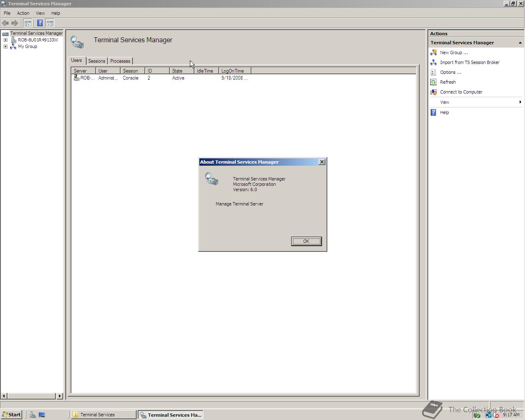The image size is (525, 420).
Task: Select the Administ... user cell
Action: pyautogui.click(x=108, y=78)
